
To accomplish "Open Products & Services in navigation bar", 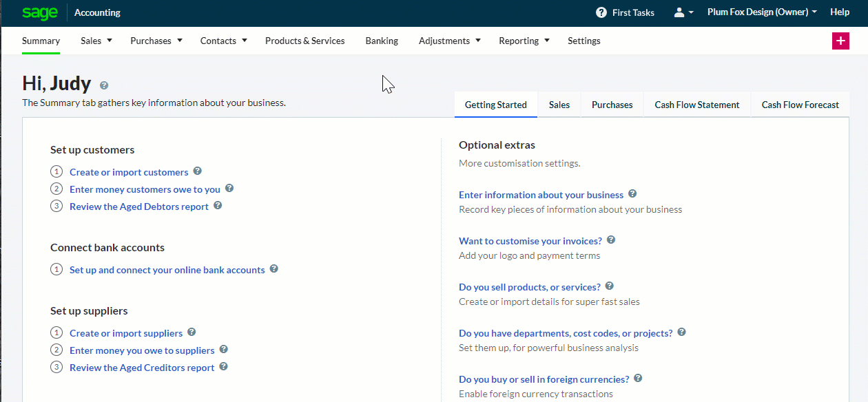I will point(304,41).
